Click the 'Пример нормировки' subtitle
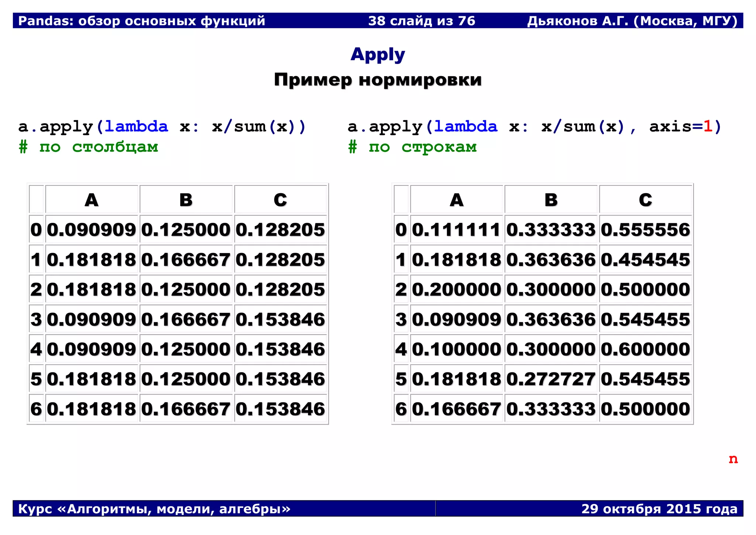Screen dimensions: 756x535 click(x=378, y=80)
